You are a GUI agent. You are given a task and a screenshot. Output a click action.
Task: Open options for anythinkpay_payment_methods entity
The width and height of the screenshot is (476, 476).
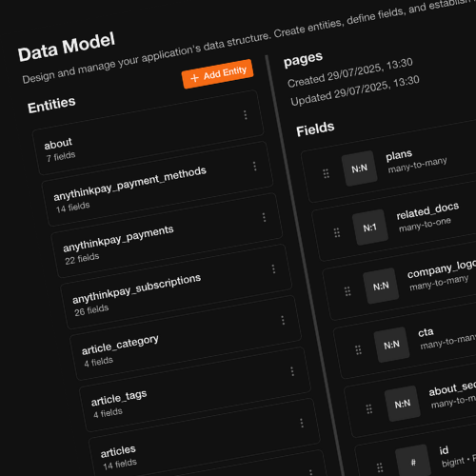point(254,166)
